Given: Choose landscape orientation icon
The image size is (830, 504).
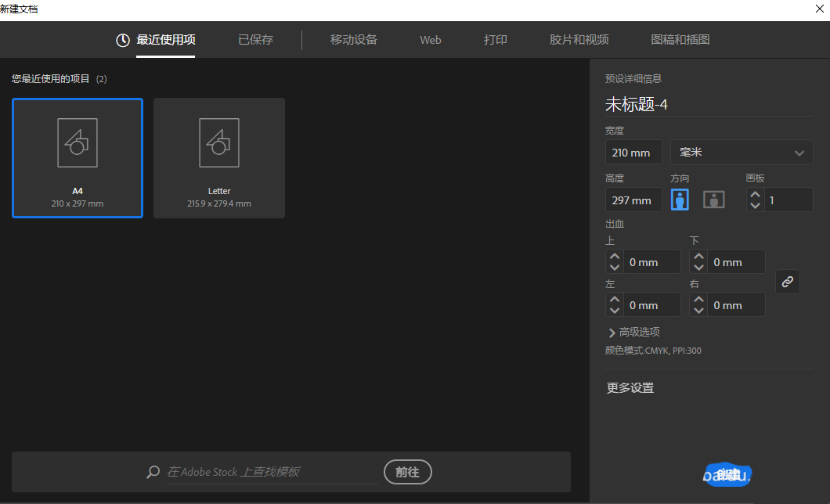Looking at the screenshot, I should coord(713,200).
